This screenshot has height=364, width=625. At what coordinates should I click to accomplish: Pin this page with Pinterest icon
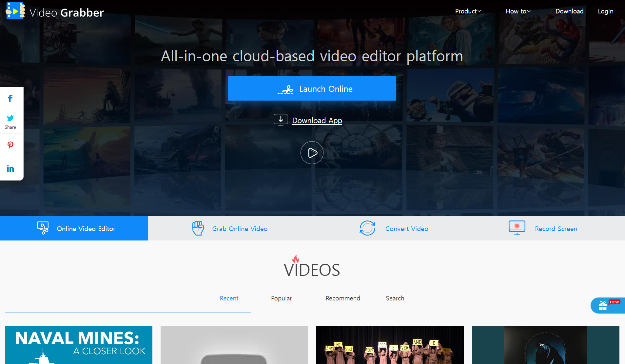point(10,145)
